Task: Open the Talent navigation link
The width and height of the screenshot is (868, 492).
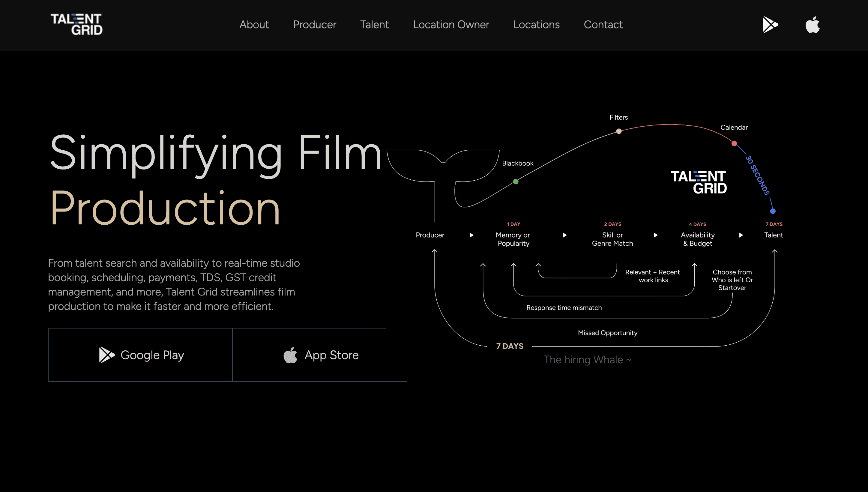Action: (x=374, y=25)
